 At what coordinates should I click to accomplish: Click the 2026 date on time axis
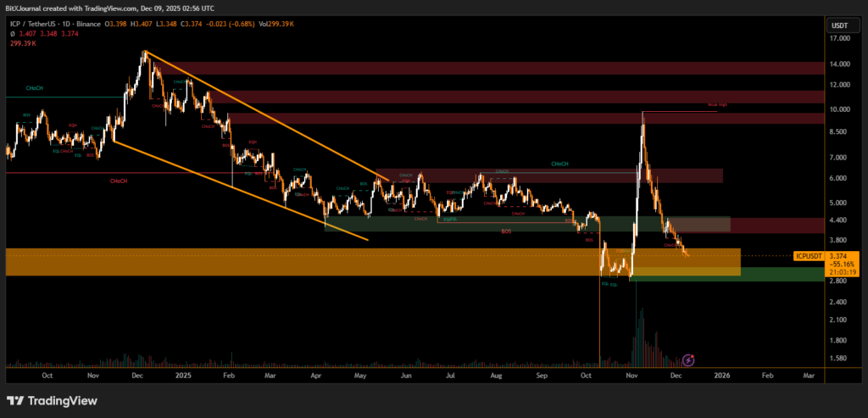tap(721, 374)
